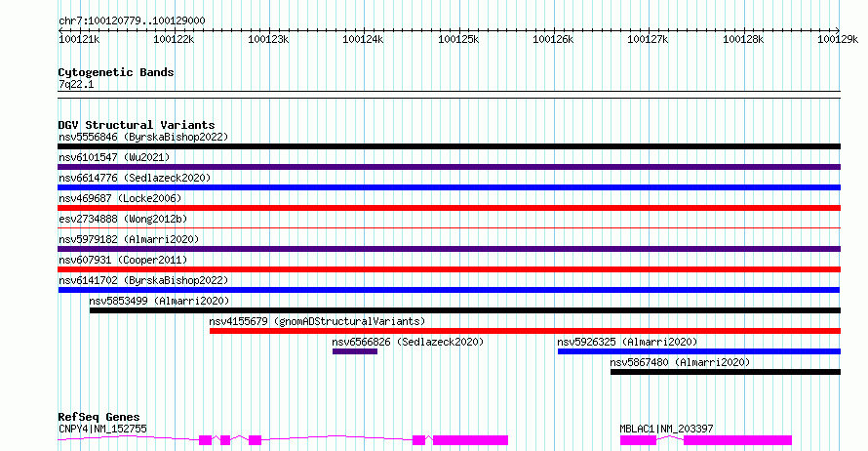Open the CNPY4|NM_152755 gene label
Screen dimensions: 868x451
102,429
